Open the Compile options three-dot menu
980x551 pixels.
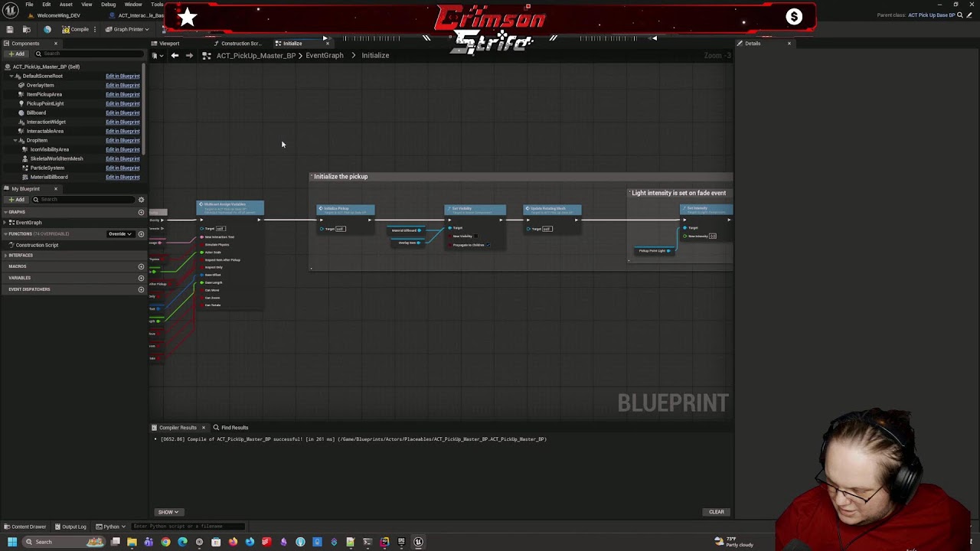pyautogui.click(x=96, y=29)
